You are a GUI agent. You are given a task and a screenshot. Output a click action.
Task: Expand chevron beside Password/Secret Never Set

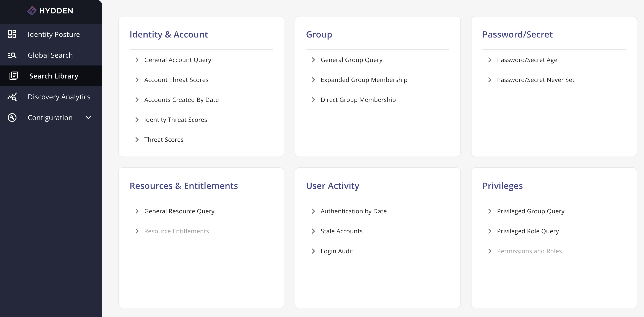tap(490, 80)
